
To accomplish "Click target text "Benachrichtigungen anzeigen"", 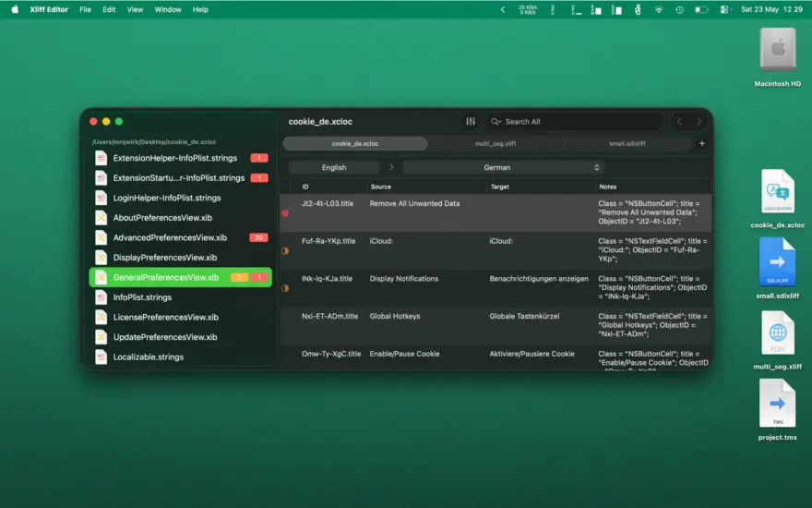I will pyautogui.click(x=539, y=278).
